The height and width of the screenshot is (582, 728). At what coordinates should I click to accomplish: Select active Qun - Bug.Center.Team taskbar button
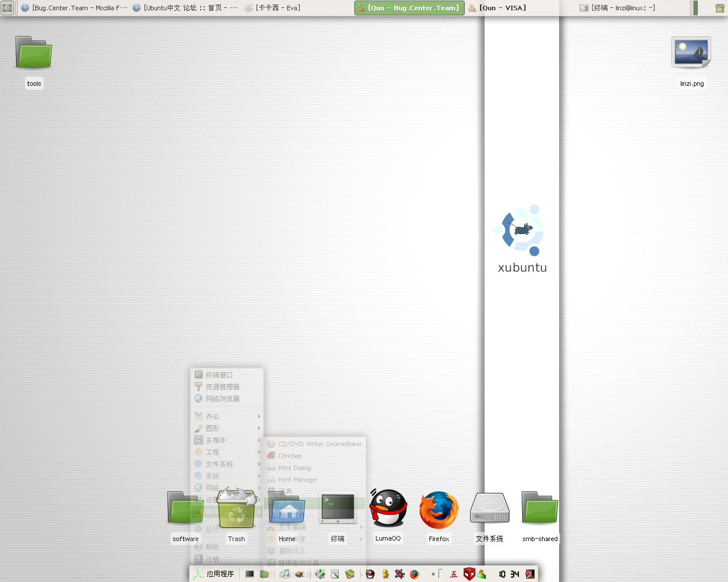point(409,8)
